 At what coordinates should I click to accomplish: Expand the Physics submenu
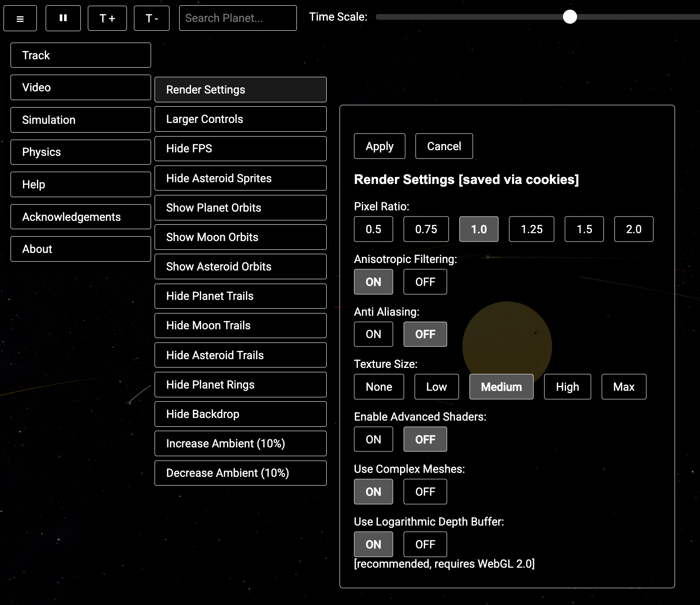(x=81, y=152)
